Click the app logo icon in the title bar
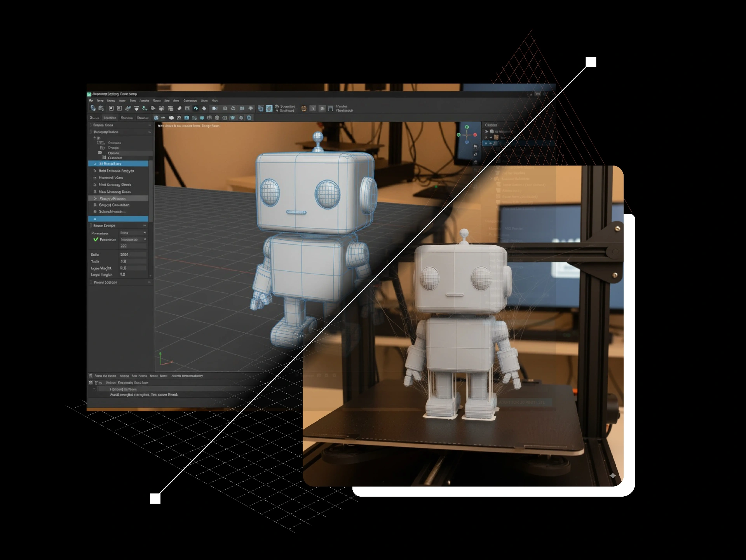The width and height of the screenshot is (746, 560). (89, 94)
